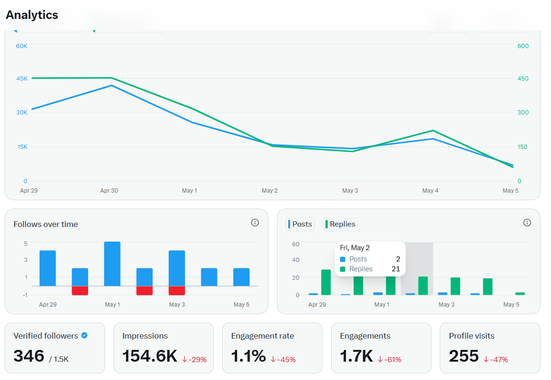Click the -29% impressions change

194,359
